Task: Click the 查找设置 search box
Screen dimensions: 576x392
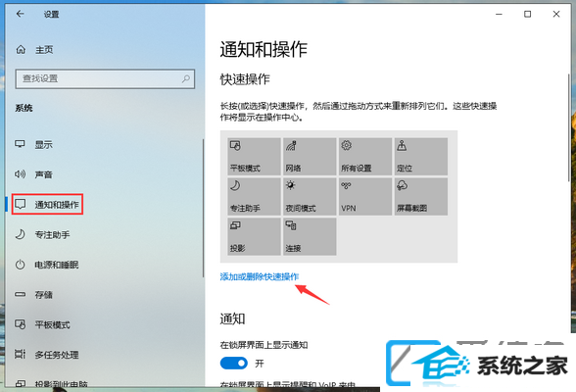Action: coord(105,78)
